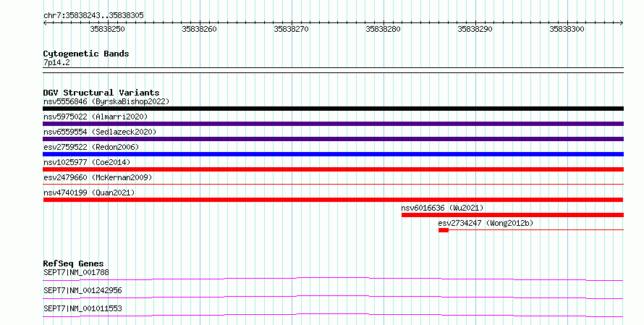The height and width of the screenshot is (325, 644).
Task: Open SEPT7|NM_001788 transcript label
Action: coord(77,272)
